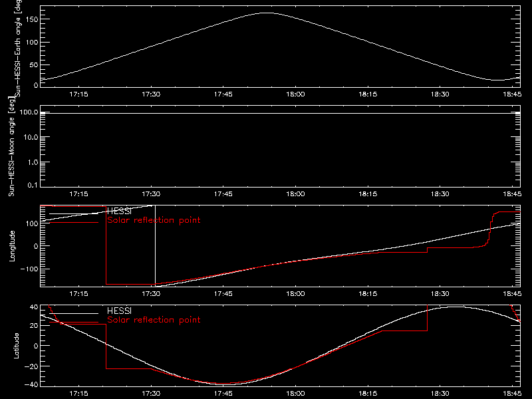Click 17:30 label under Moon angle plot

point(151,194)
